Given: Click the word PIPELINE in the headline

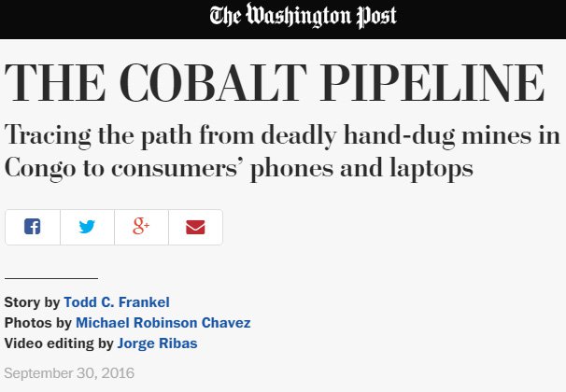Looking at the screenshot, I should tap(432, 83).
